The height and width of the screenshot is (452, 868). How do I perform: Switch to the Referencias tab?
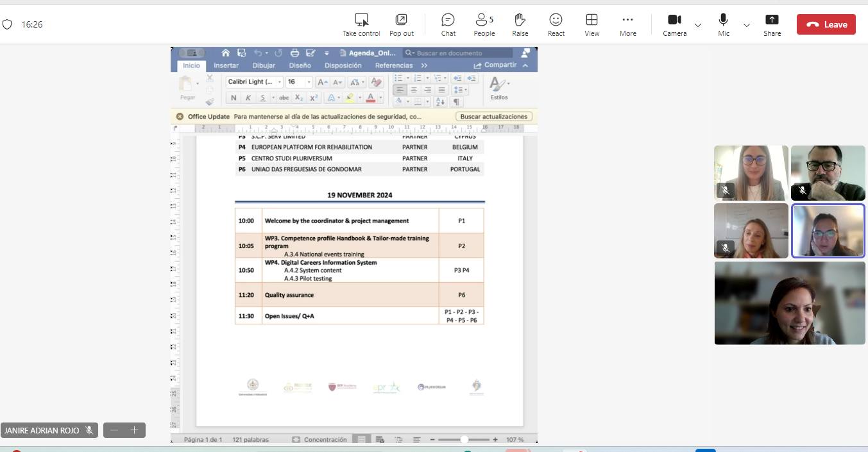394,65
